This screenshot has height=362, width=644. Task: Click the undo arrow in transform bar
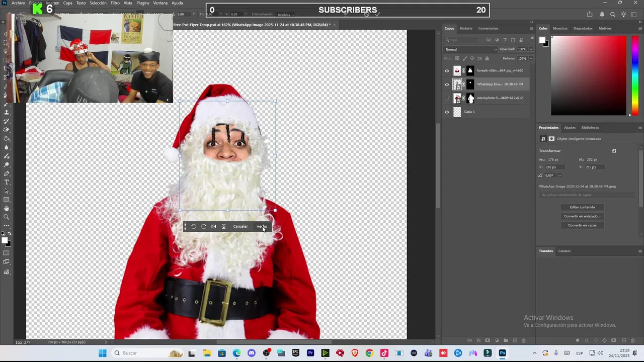tap(194, 226)
